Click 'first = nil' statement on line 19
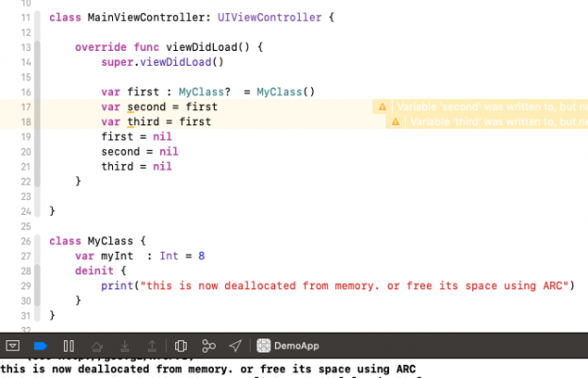The height and width of the screenshot is (378, 588). pyautogui.click(x=137, y=137)
